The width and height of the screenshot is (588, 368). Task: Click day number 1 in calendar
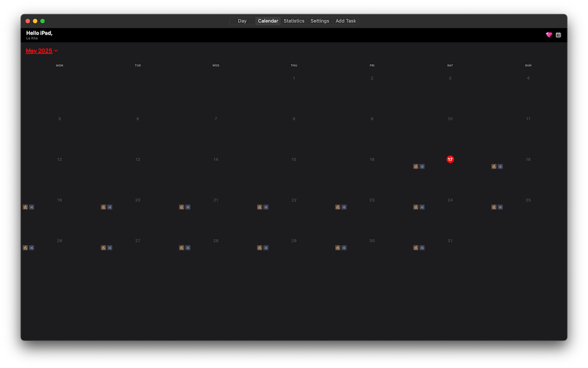point(294,78)
